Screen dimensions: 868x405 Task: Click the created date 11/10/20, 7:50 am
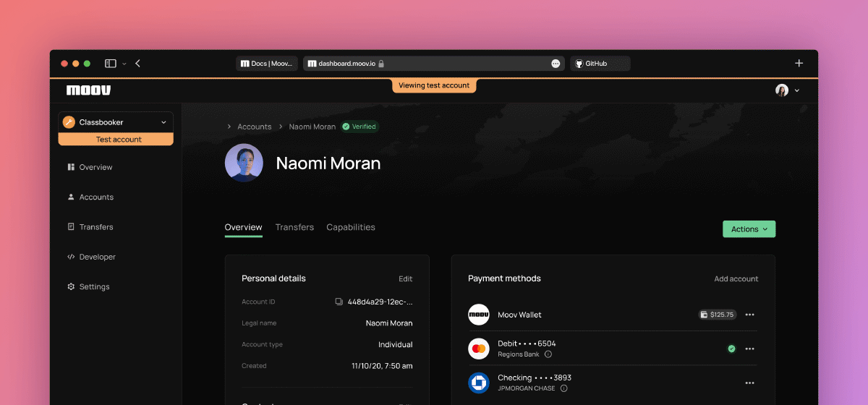(x=383, y=366)
